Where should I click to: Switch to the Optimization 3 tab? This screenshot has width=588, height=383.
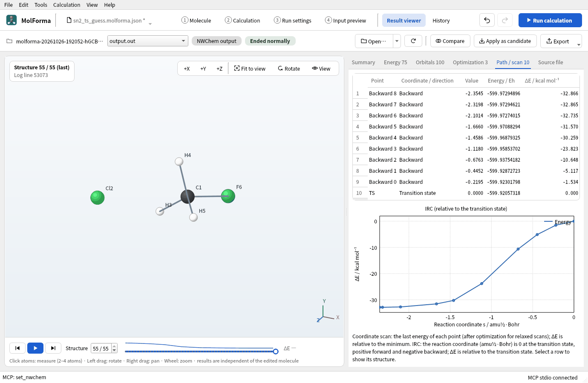coord(470,62)
